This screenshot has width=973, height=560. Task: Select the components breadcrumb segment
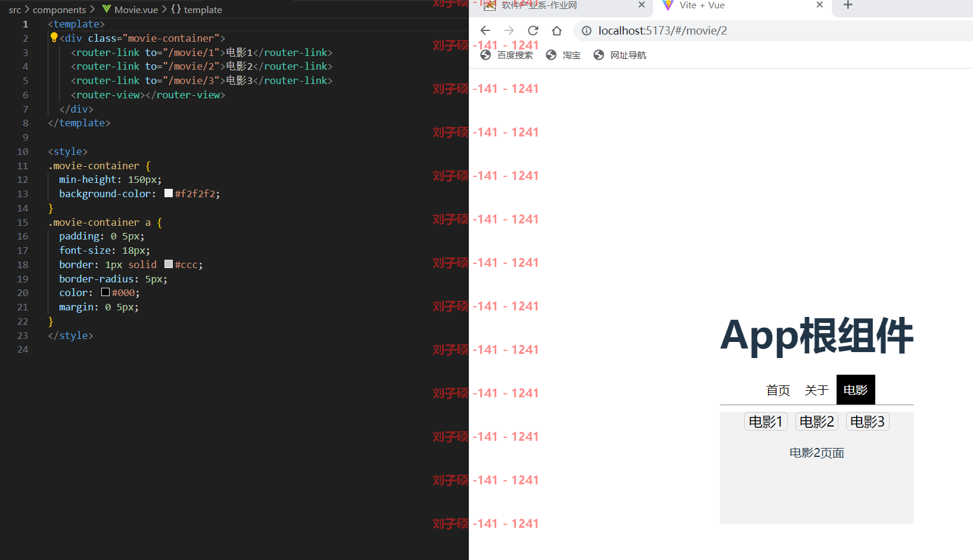60,10
